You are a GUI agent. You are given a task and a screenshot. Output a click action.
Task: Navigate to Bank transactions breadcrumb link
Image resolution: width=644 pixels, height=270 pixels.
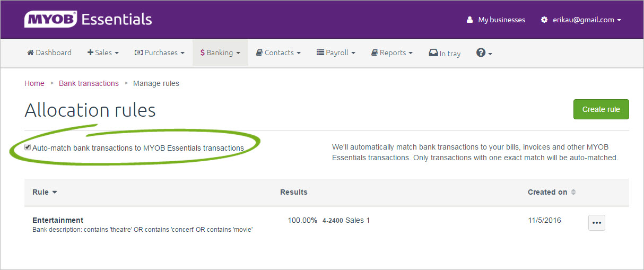pos(89,83)
